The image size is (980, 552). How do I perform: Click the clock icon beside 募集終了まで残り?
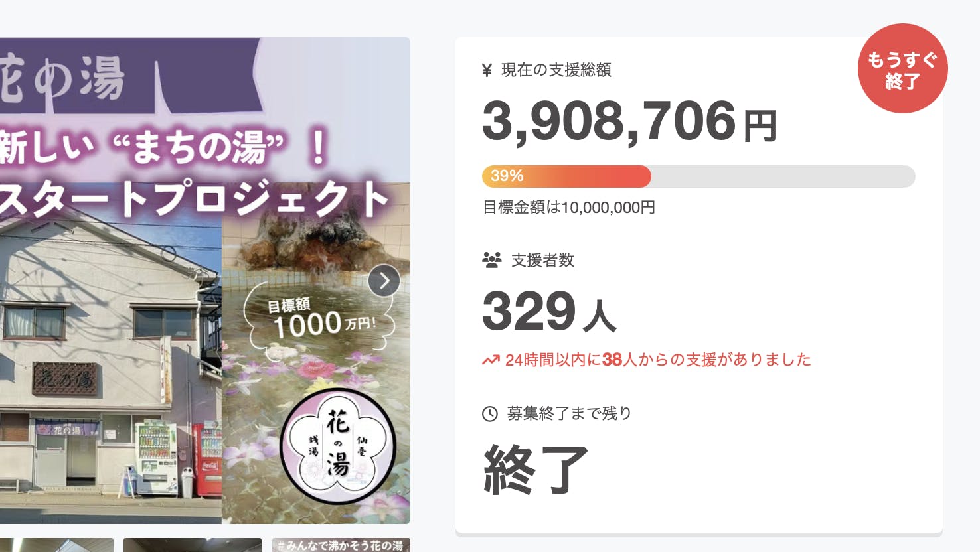[x=489, y=414]
